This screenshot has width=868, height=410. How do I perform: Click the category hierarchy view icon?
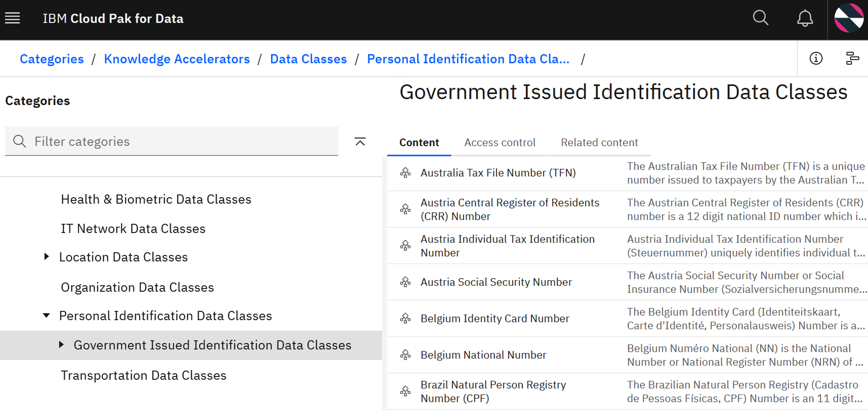852,59
